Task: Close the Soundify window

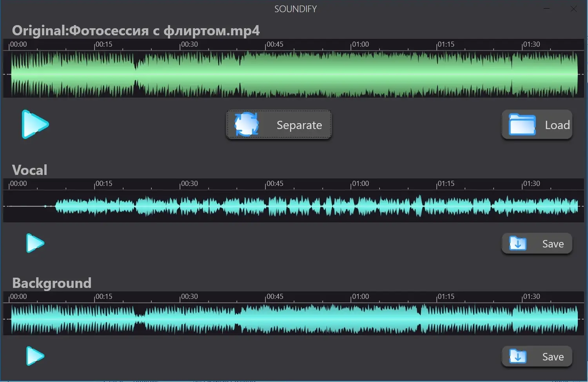Action: (x=573, y=9)
